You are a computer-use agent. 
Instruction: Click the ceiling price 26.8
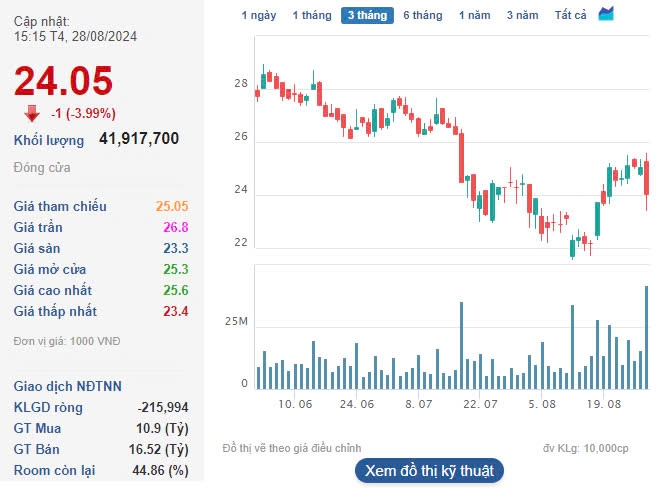[176, 227]
